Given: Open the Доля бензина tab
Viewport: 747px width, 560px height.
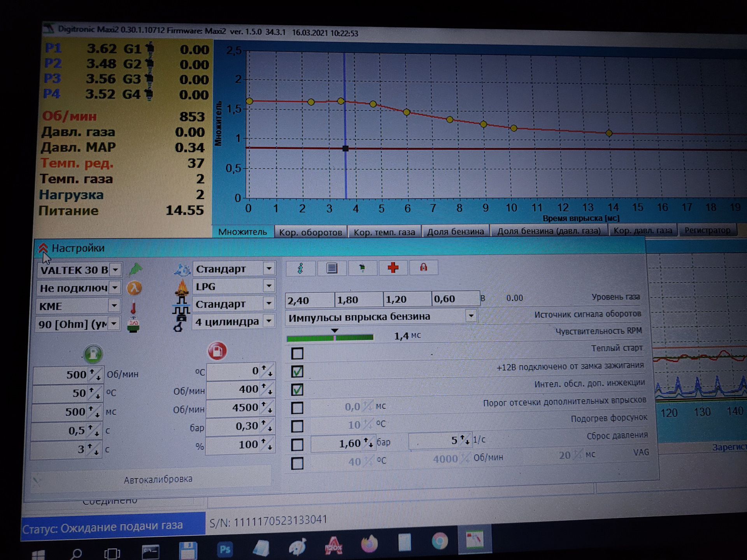Looking at the screenshot, I should click(455, 231).
